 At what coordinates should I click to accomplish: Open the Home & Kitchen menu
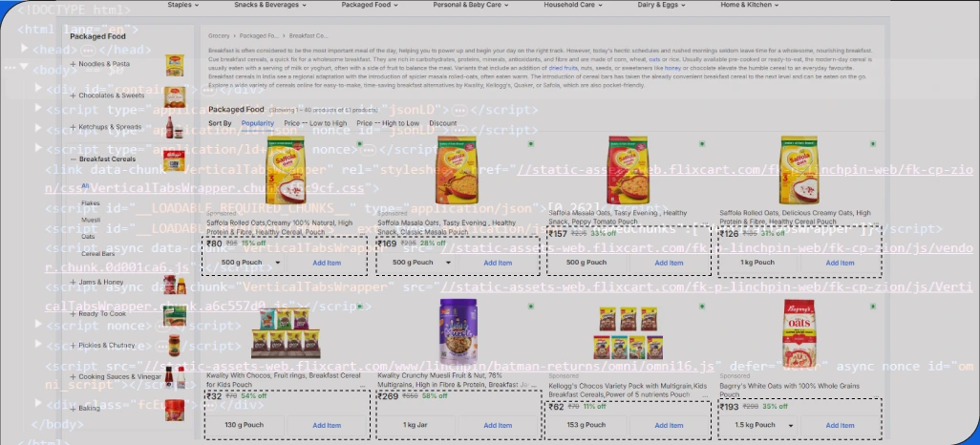pyautogui.click(x=750, y=5)
